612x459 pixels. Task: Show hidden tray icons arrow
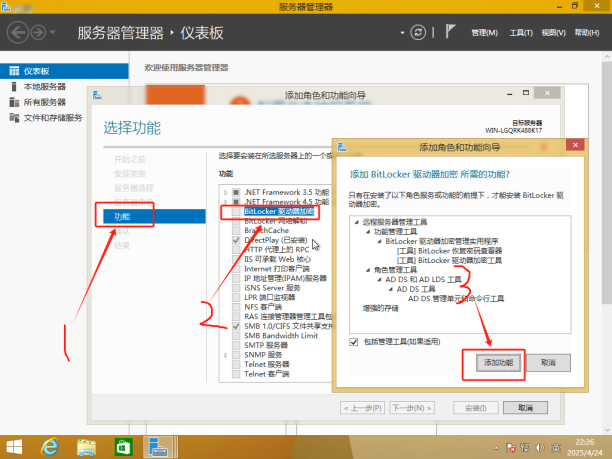(x=496, y=448)
